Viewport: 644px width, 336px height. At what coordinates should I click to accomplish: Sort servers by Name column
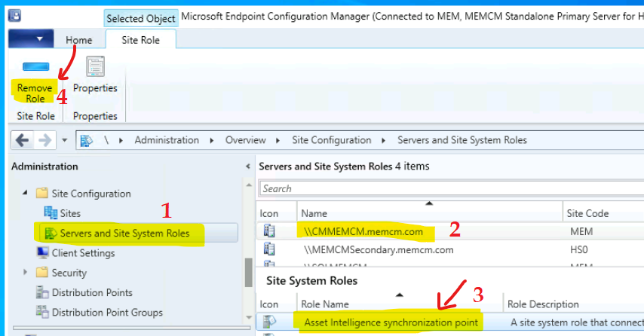click(x=429, y=213)
